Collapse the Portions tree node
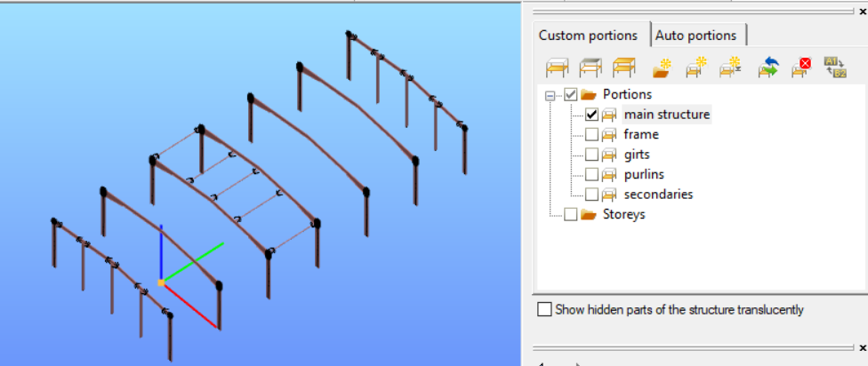 pyautogui.click(x=550, y=96)
